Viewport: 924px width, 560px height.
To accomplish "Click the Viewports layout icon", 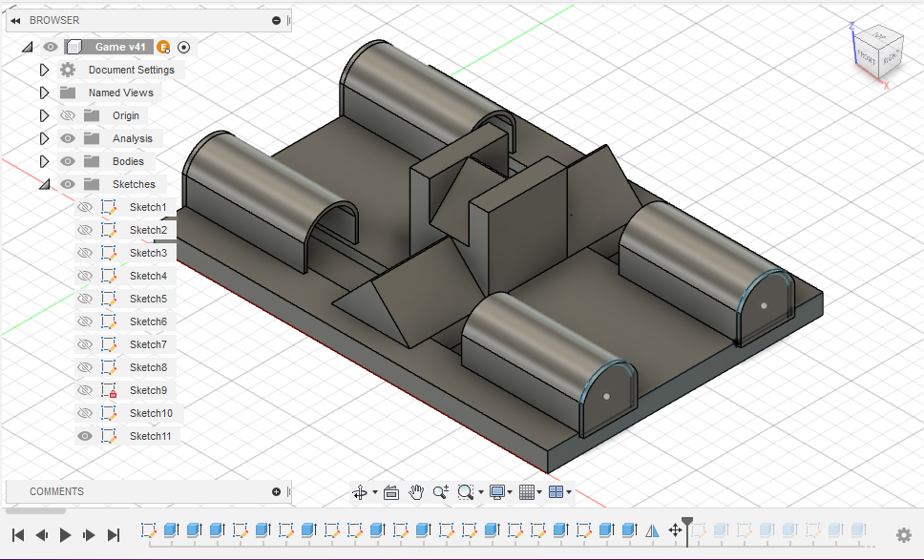I will click(556, 491).
